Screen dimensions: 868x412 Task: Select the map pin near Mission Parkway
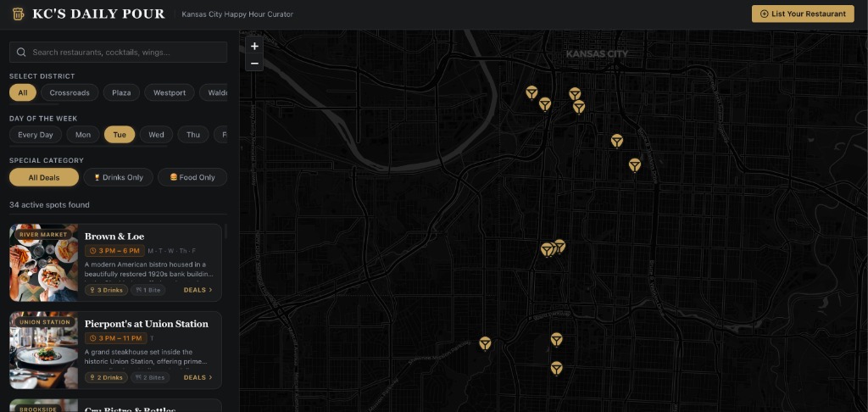pos(485,344)
